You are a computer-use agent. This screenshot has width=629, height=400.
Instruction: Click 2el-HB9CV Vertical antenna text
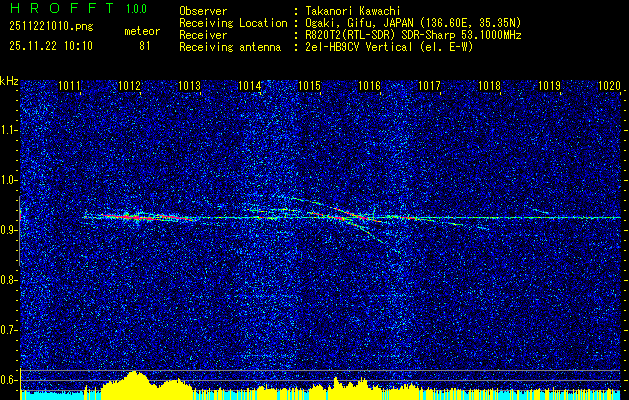(x=390, y=47)
